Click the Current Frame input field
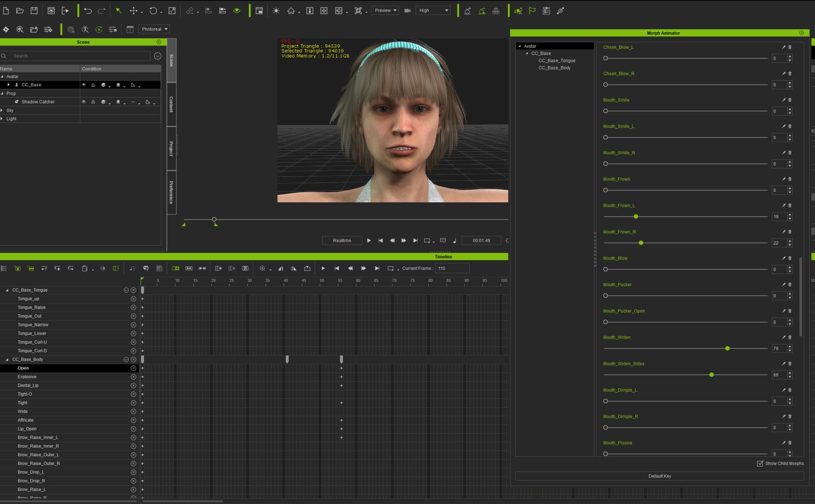The image size is (815, 504). tap(452, 268)
